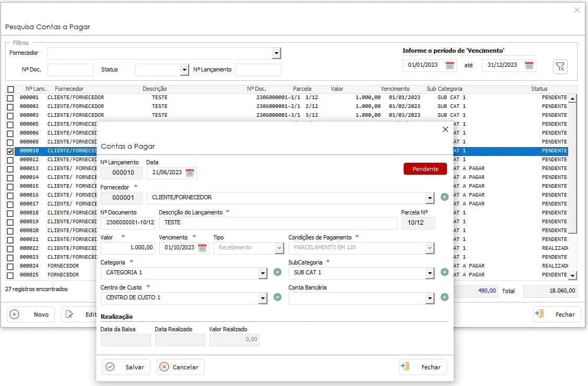
Task: Click the scrollbar down arrow of table
Action: pyautogui.click(x=572, y=275)
